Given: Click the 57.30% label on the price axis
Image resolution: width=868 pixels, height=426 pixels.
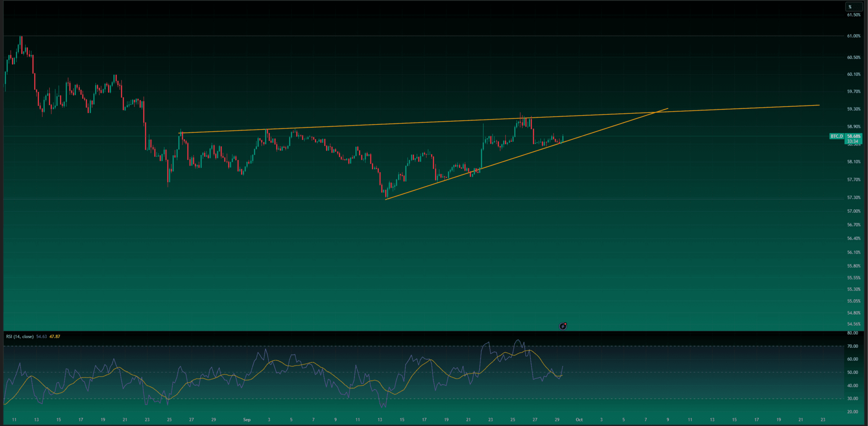Looking at the screenshot, I should (x=853, y=197).
